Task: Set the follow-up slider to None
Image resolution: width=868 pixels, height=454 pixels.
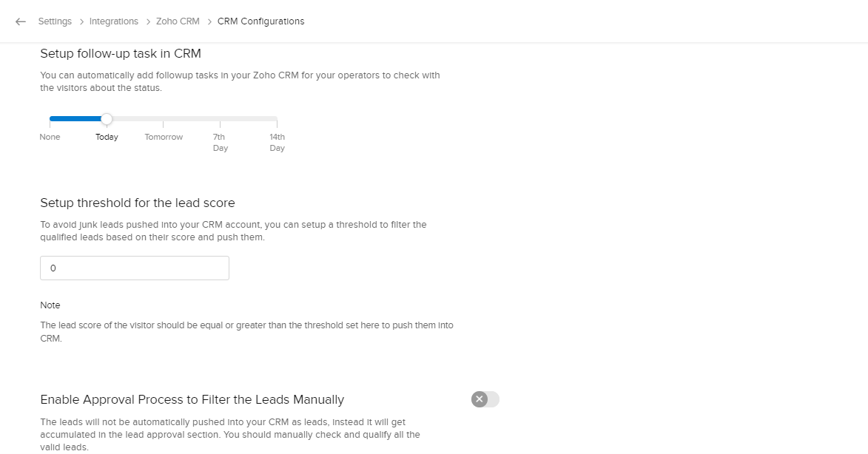Action: [50, 137]
